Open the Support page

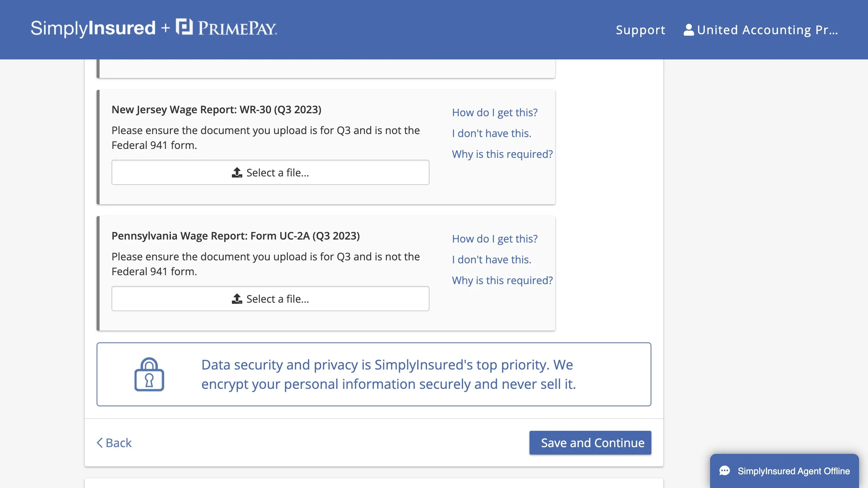point(641,30)
